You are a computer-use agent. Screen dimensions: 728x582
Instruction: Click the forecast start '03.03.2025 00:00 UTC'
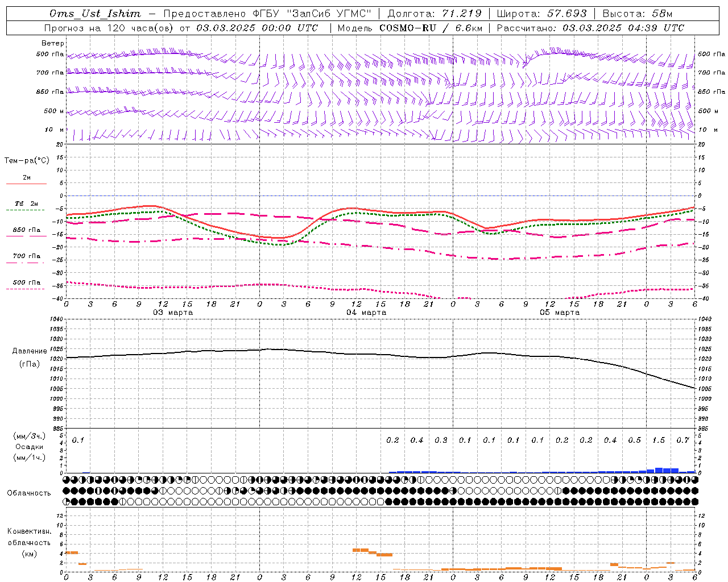(x=257, y=28)
